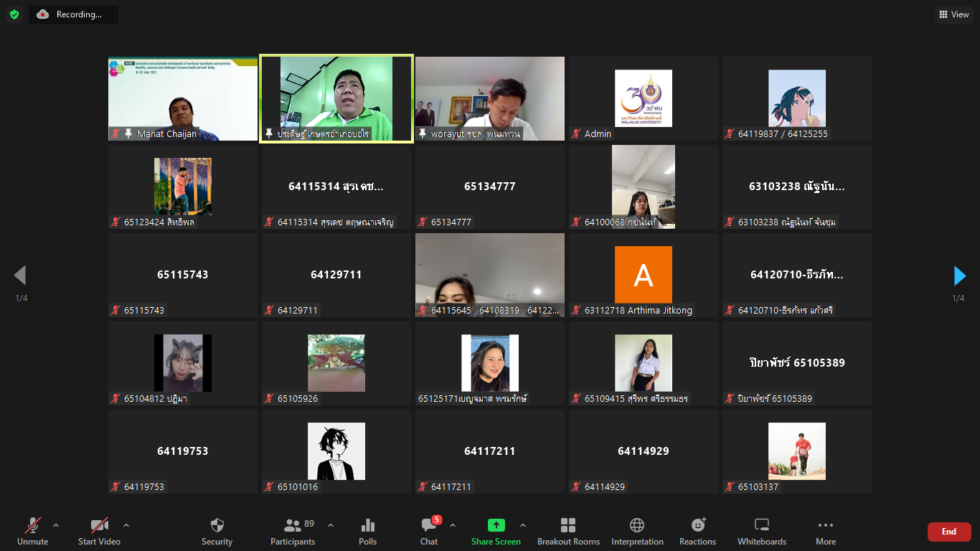Open Chat with 5 unread messages
980x551 pixels.
[x=429, y=525]
